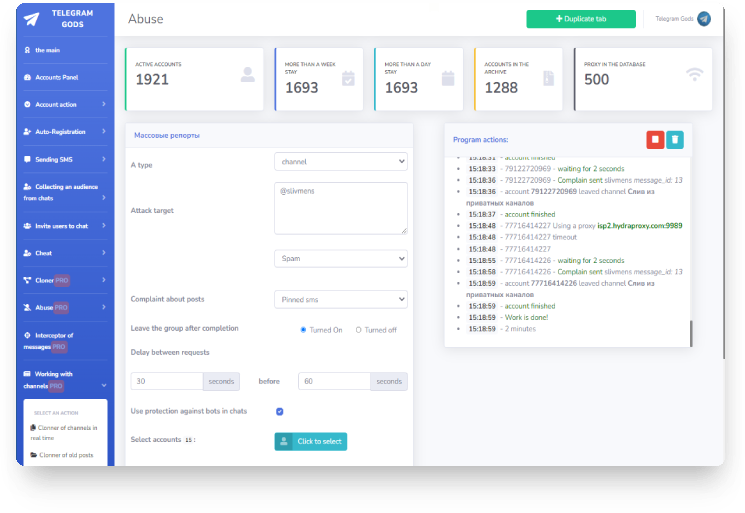Click the maximum delay field showing 60
This screenshot has width=745, height=513.
pyautogui.click(x=334, y=381)
